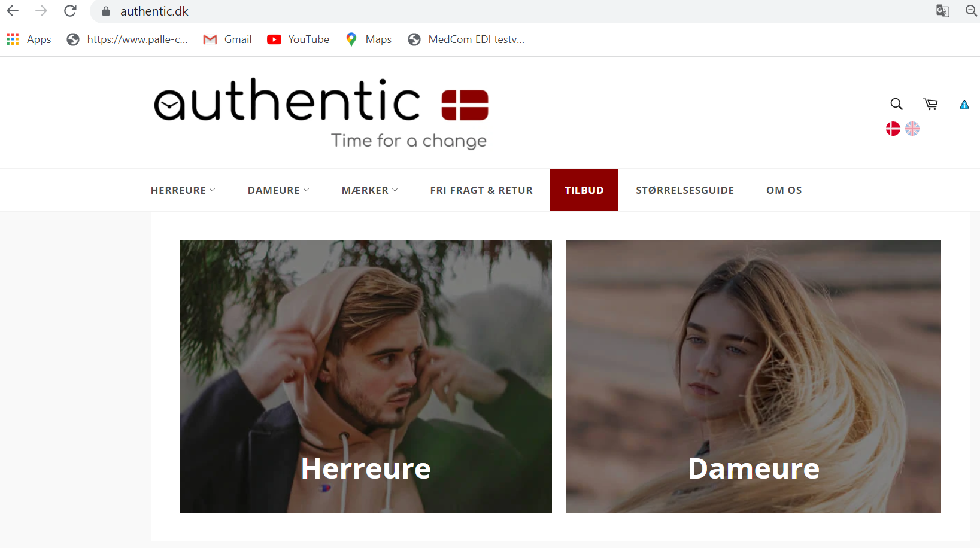
Task: Expand the HERREURE dropdown menu
Action: [183, 190]
